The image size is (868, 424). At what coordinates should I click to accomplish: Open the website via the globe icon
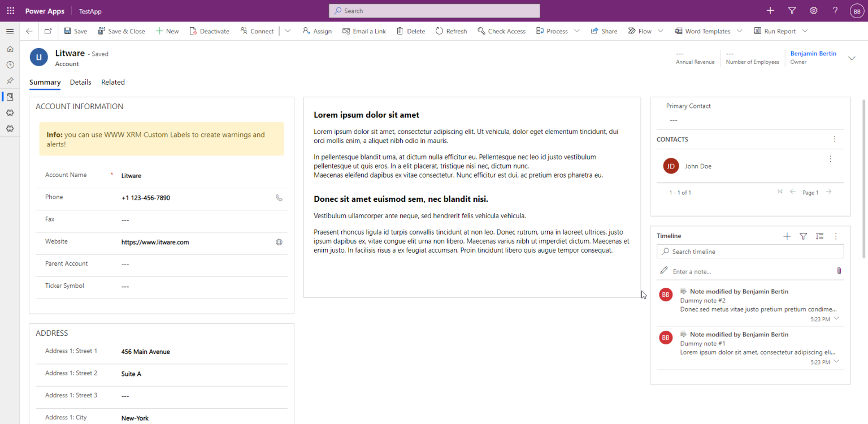[x=279, y=241]
